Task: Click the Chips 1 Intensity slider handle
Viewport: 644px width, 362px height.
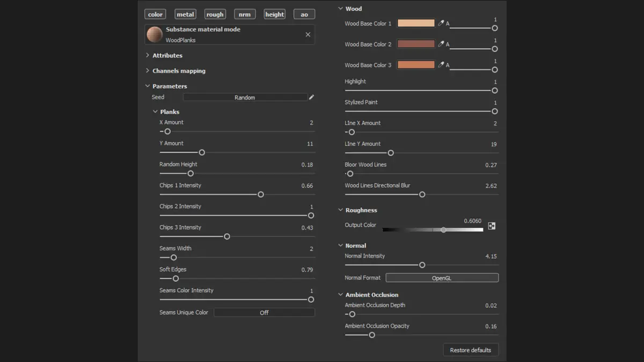Action: click(x=261, y=194)
